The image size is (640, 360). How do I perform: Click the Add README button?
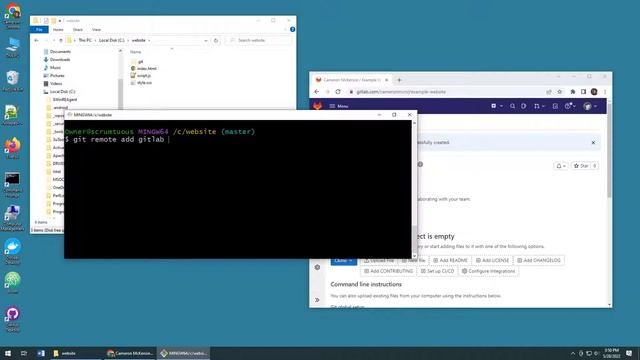click(450, 260)
